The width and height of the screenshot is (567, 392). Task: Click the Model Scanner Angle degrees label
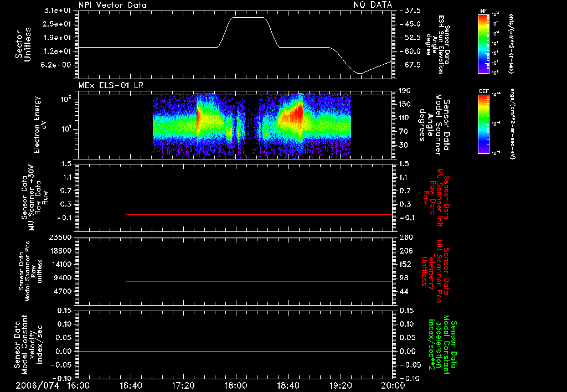[434, 125]
